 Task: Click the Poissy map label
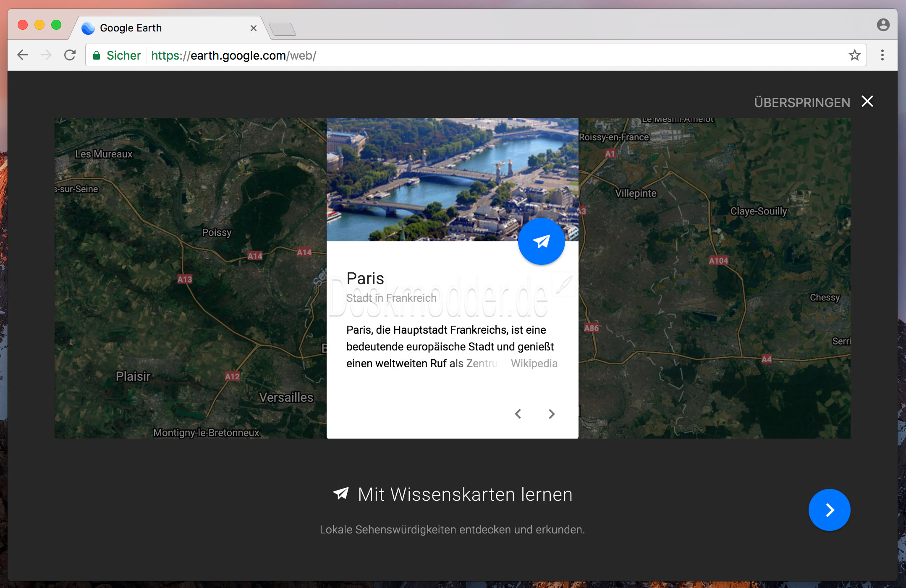tap(217, 233)
